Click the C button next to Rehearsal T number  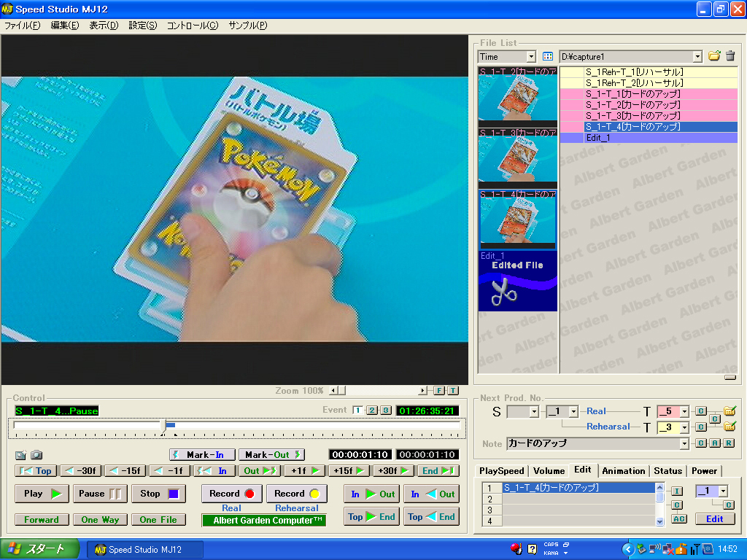tap(700, 427)
